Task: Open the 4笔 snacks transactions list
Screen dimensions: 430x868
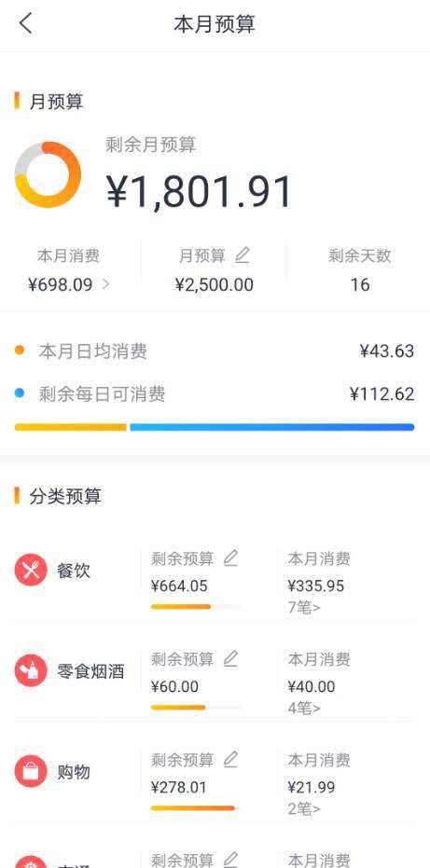Action: [304, 709]
